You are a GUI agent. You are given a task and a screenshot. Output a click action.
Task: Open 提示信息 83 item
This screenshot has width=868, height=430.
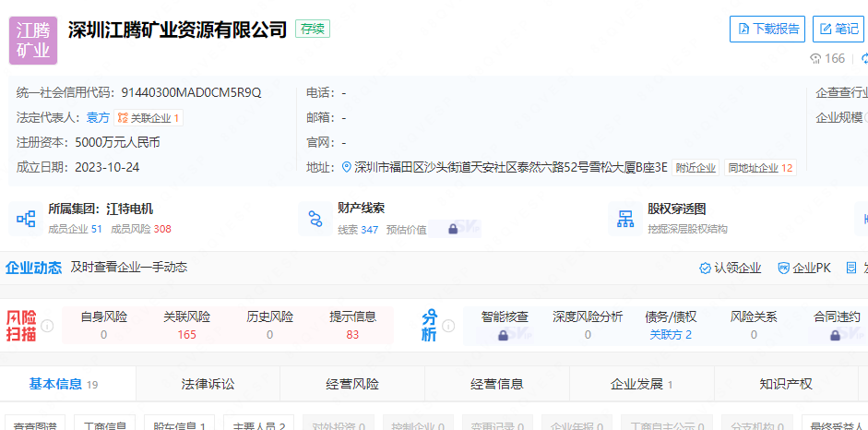coord(352,326)
